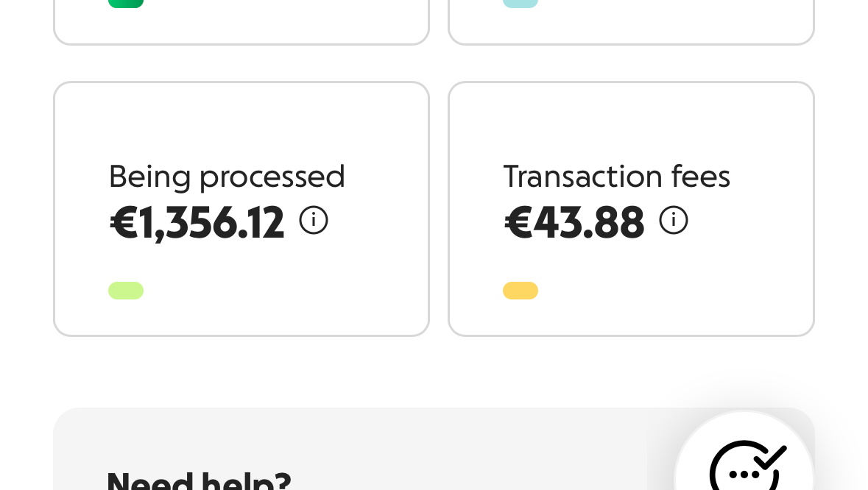Image resolution: width=868 pixels, height=490 pixels.
Task: Click the "Being processed" label
Action: pos(227,177)
